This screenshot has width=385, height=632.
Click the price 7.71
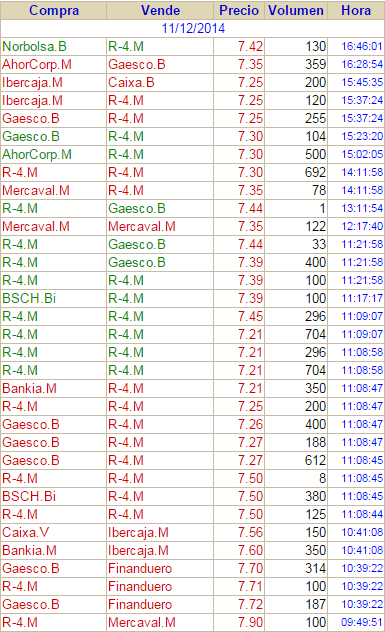[250, 586]
